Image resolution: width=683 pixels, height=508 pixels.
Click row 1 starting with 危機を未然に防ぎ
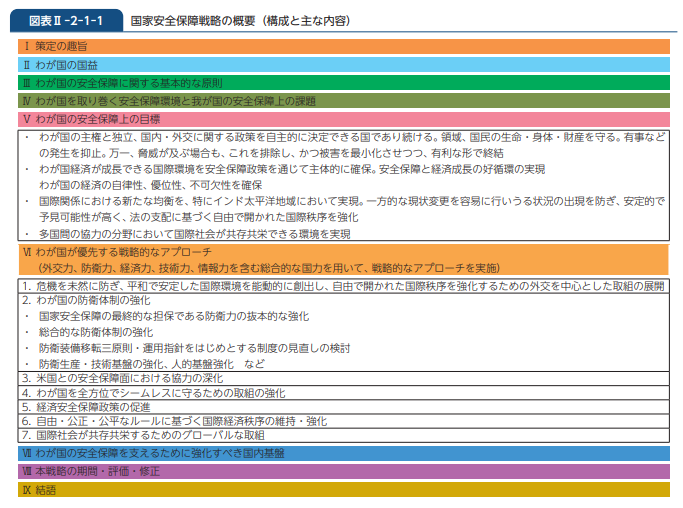click(343, 286)
